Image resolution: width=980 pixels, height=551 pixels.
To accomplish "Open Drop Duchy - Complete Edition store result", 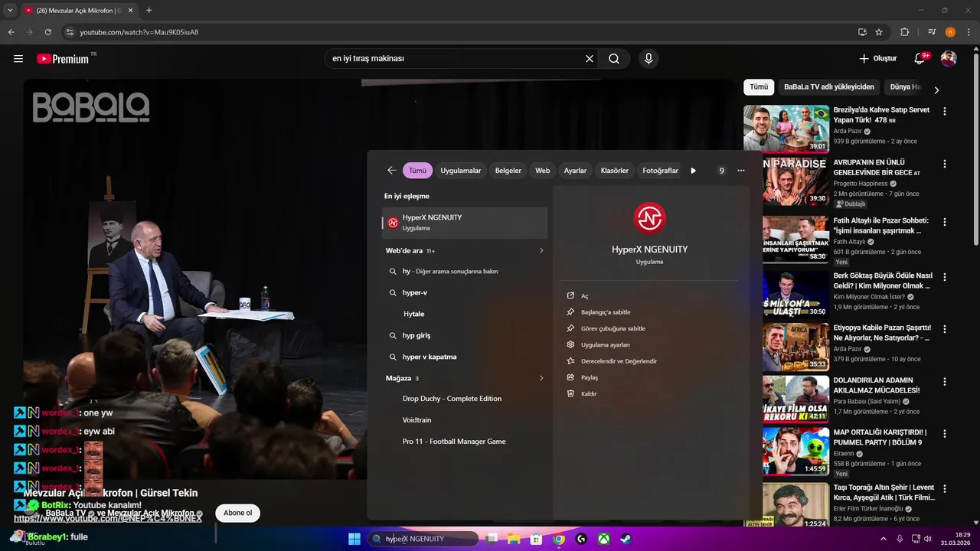I will click(x=465, y=399).
